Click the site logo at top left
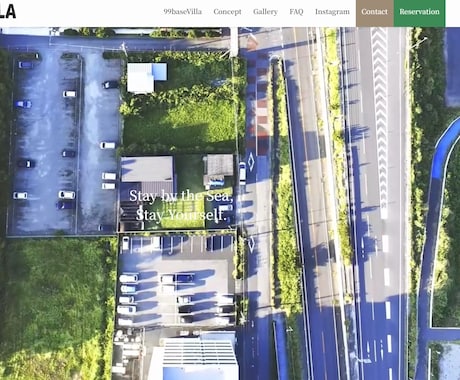The width and height of the screenshot is (460, 380). coord(8,11)
